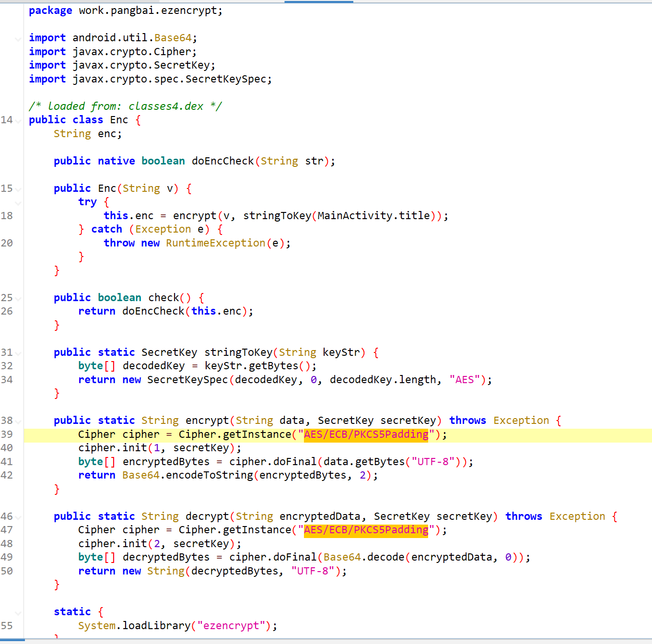Follow the doEncCheck call on line 26
Image resolution: width=652 pixels, height=644 pixels.
click(153, 311)
